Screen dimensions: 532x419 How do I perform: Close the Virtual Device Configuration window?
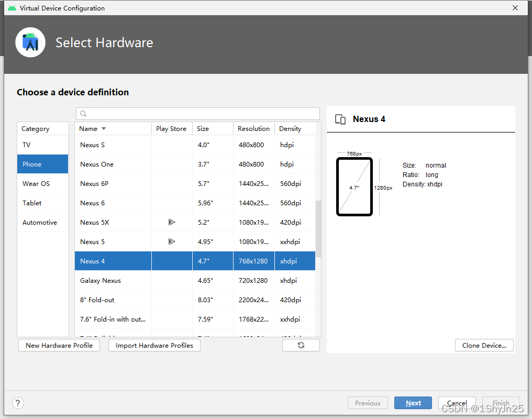[x=515, y=8]
